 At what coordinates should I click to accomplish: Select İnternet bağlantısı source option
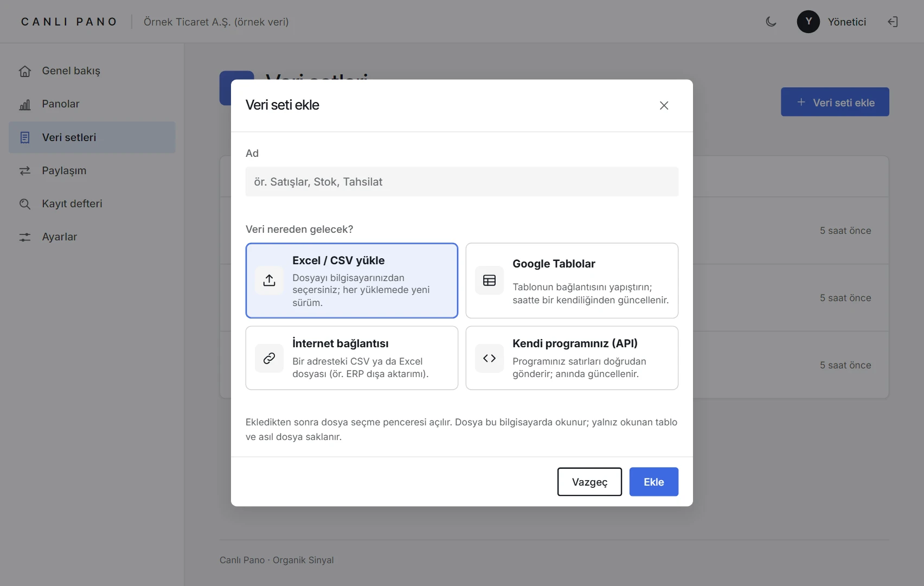tap(352, 358)
